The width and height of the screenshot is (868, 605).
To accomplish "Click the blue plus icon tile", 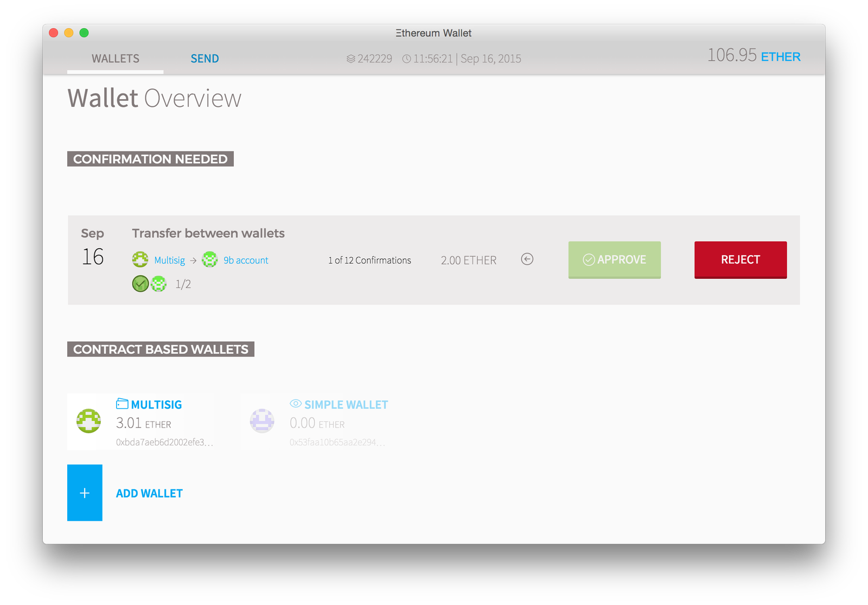I will coord(85,493).
